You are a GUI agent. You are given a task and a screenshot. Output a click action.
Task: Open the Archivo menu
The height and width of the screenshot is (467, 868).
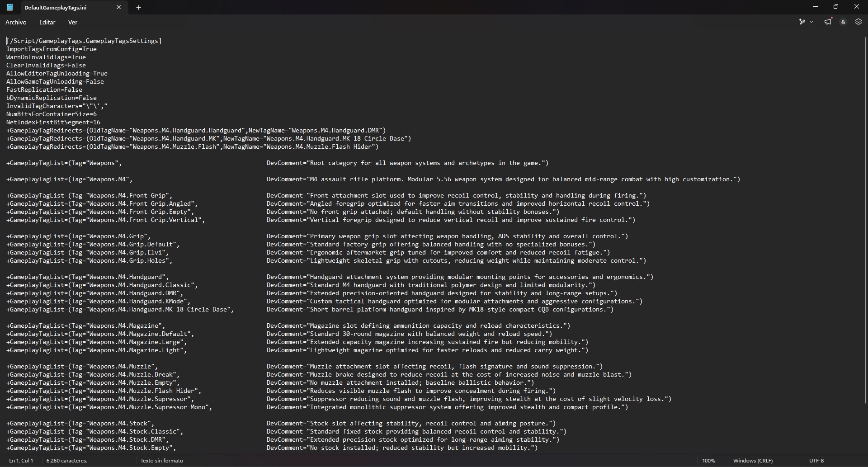pos(16,22)
